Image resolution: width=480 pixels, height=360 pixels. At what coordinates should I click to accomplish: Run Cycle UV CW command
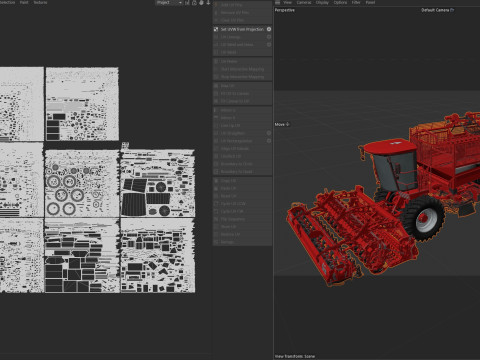(x=242, y=211)
